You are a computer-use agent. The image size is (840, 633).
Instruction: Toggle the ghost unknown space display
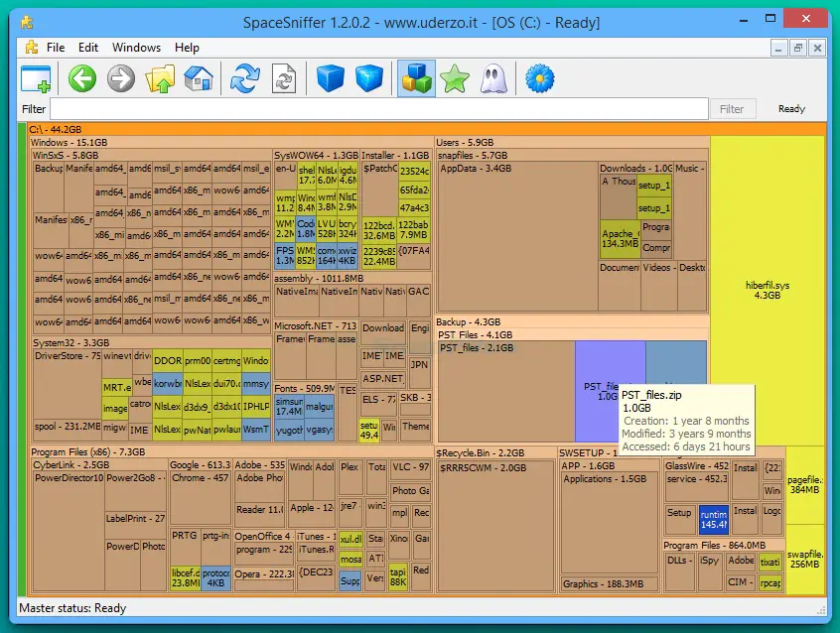pyautogui.click(x=493, y=78)
